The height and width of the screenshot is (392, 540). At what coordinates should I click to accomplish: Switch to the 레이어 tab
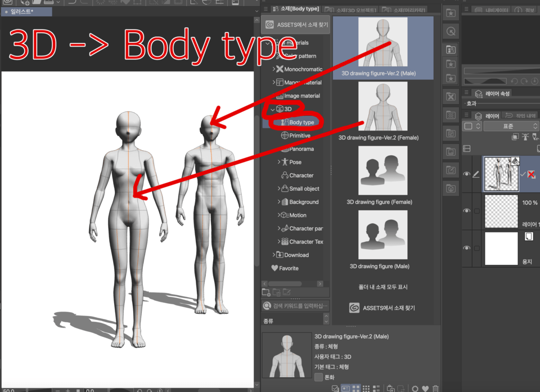[x=487, y=116]
